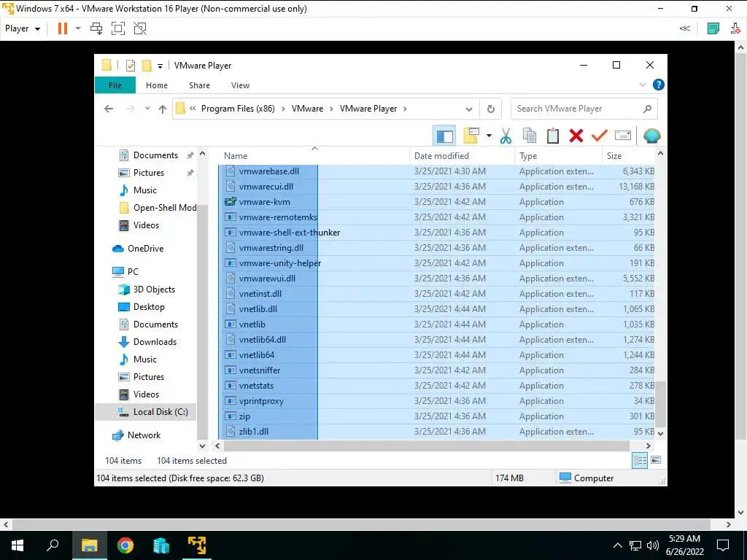747x560 pixels.
Task: Sort by the Size column header
Action: pos(628,156)
